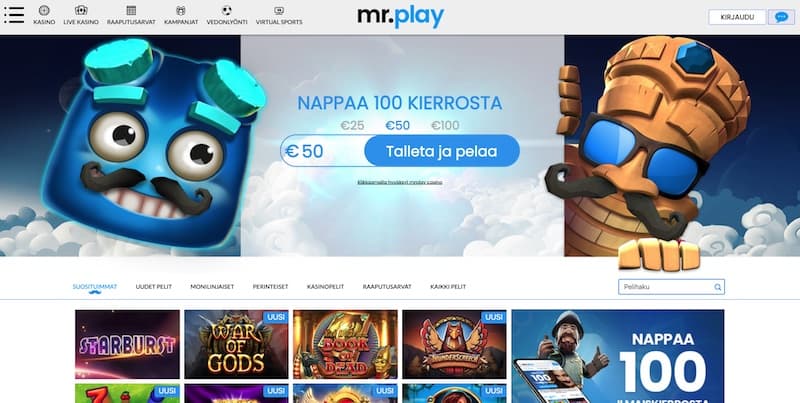The width and height of the screenshot is (800, 403).
Task: Select the Raaputusarvat icon in the header
Action: point(131,10)
